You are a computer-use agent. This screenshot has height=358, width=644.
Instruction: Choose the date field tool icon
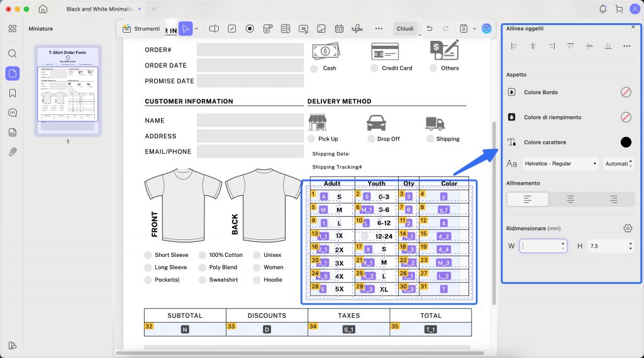coord(339,29)
